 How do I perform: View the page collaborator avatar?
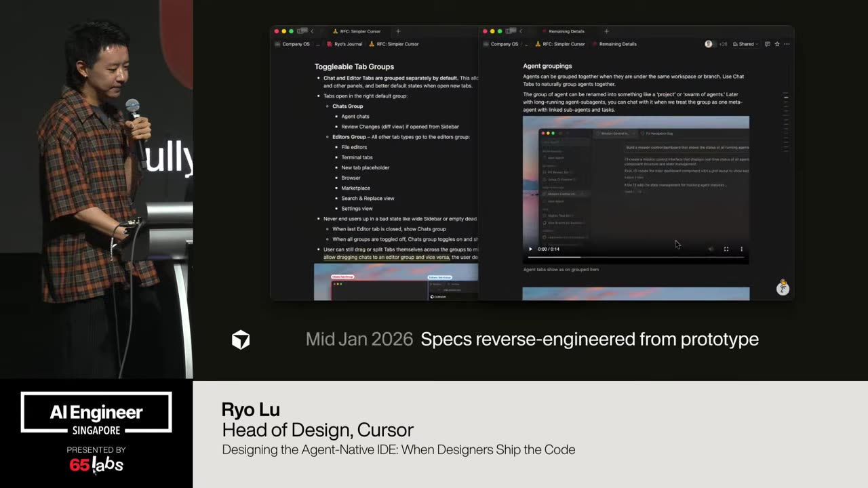[x=709, y=44]
